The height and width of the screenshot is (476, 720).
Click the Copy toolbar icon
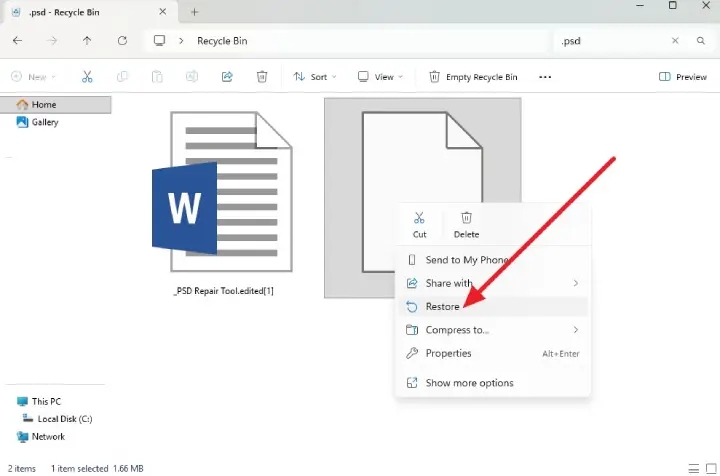(x=122, y=77)
